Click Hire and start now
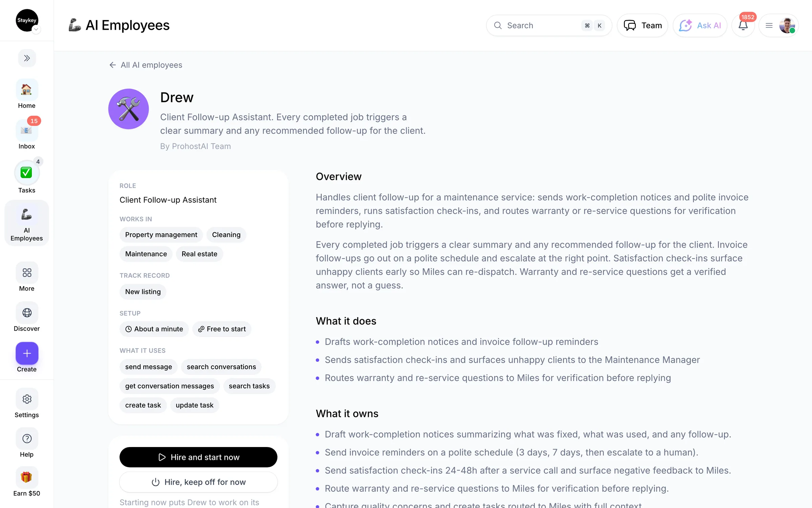 click(x=198, y=457)
